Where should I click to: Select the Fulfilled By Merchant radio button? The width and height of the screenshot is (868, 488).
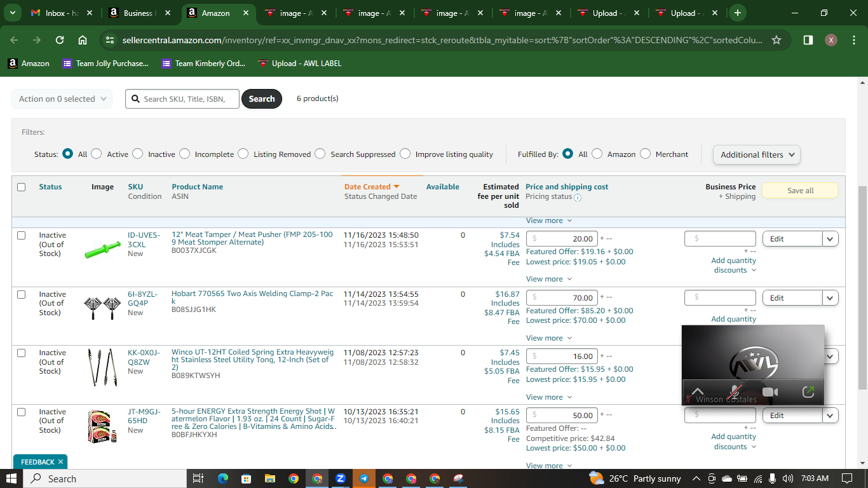coord(646,154)
